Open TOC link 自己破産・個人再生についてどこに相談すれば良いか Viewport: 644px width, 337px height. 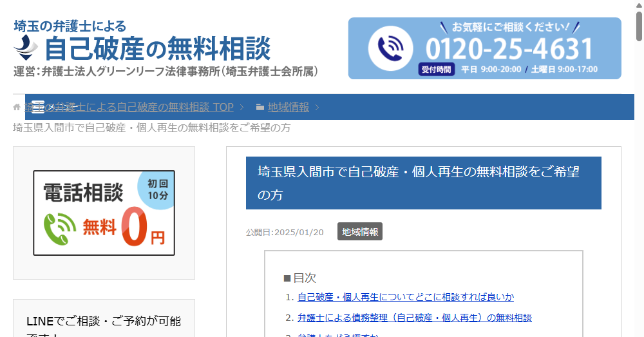[x=405, y=297]
